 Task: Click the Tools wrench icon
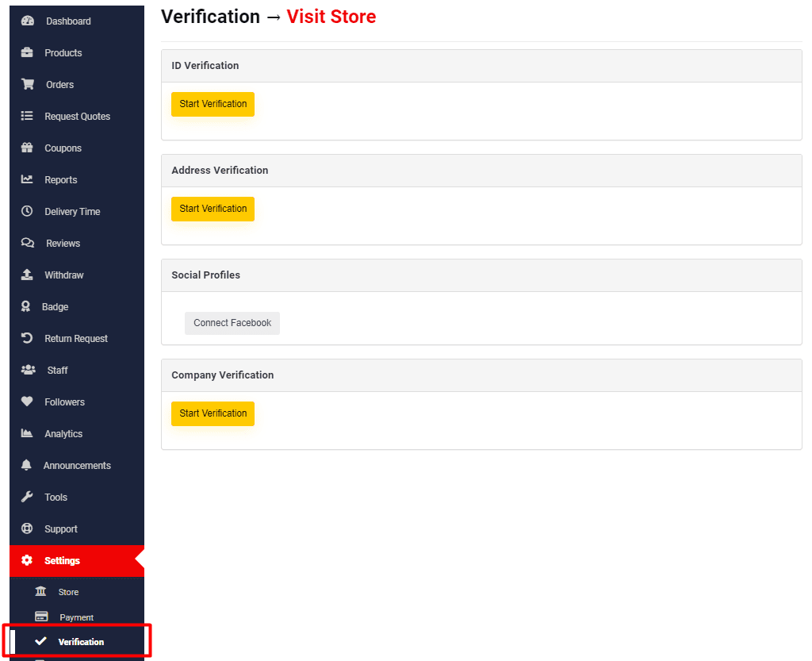[27, 498]
